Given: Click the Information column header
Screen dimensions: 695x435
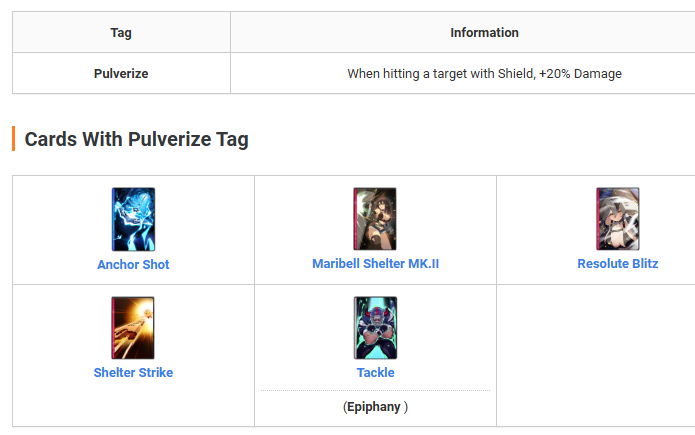Looking at the screenshot, I should (484, 32).
